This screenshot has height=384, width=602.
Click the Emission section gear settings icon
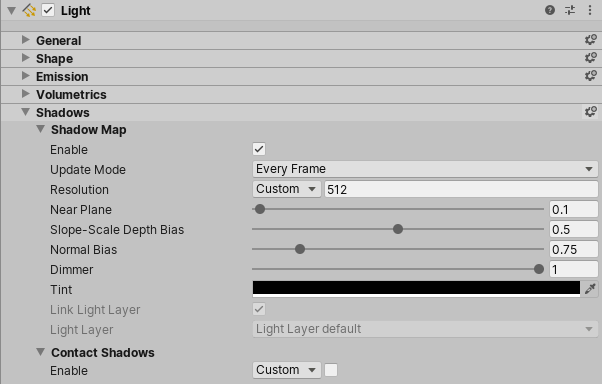pyautogui.click(x=590, y=76)
